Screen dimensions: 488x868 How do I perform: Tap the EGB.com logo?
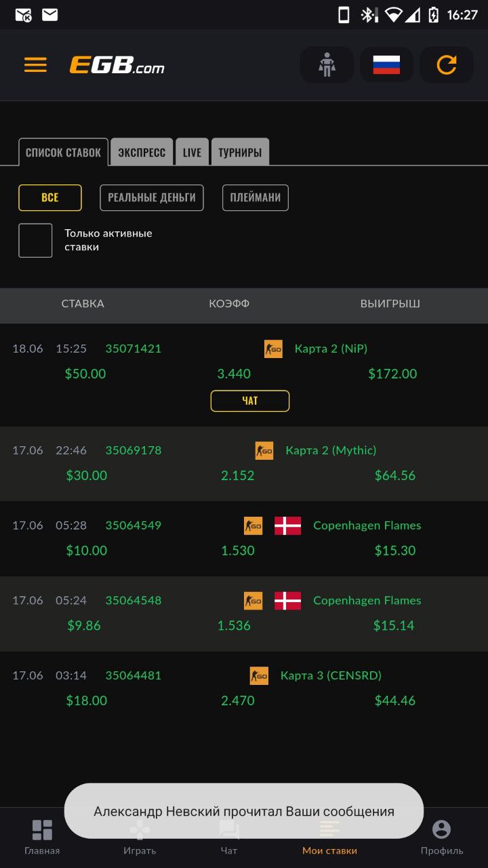(x=117, y=65)
